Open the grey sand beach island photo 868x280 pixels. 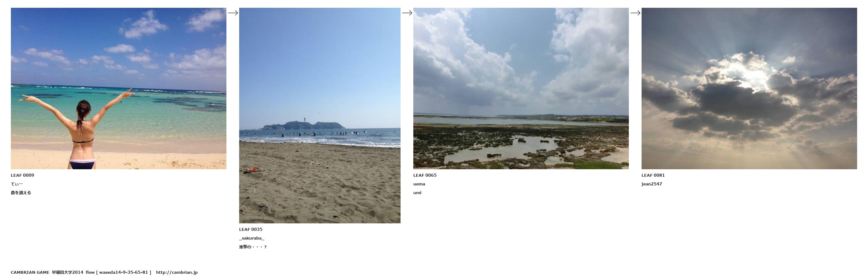click(x=320, y=115)
